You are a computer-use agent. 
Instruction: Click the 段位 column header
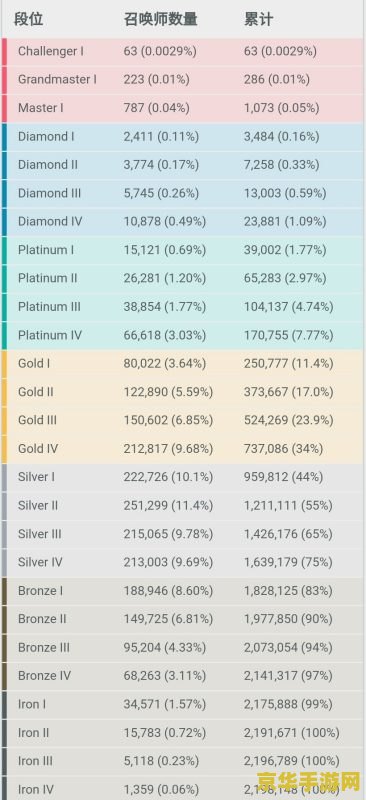[x=29, y=19]
